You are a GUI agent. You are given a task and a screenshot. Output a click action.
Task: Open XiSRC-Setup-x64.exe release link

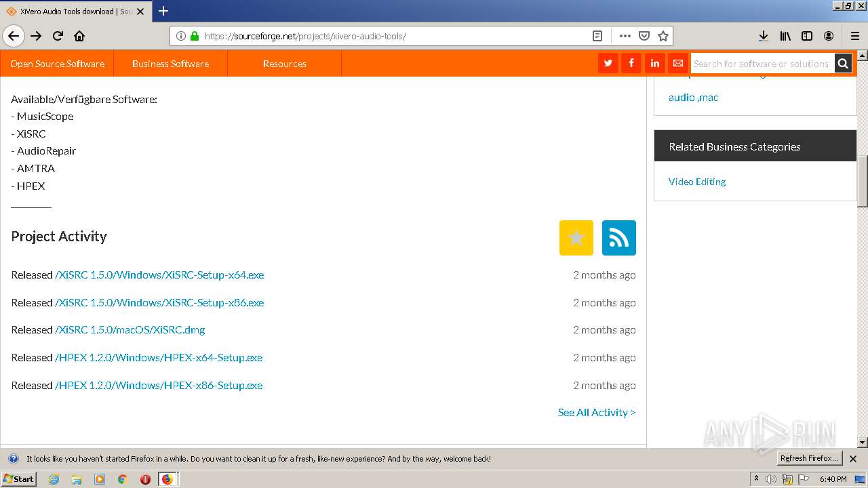[159, 274]
